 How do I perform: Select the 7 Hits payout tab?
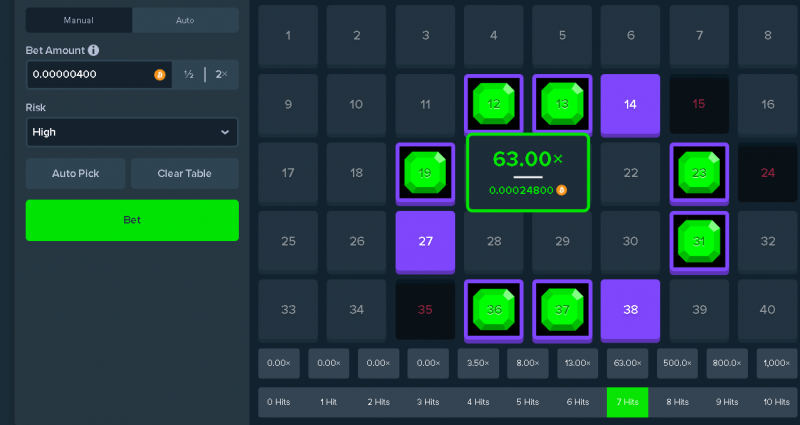(627, 402)
